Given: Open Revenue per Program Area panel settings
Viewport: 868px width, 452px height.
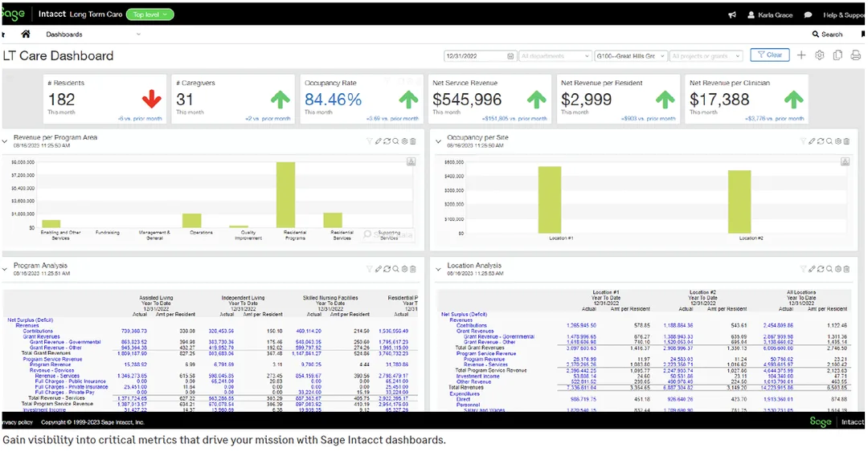Looking at the screenshot, I should pos(404,141).
